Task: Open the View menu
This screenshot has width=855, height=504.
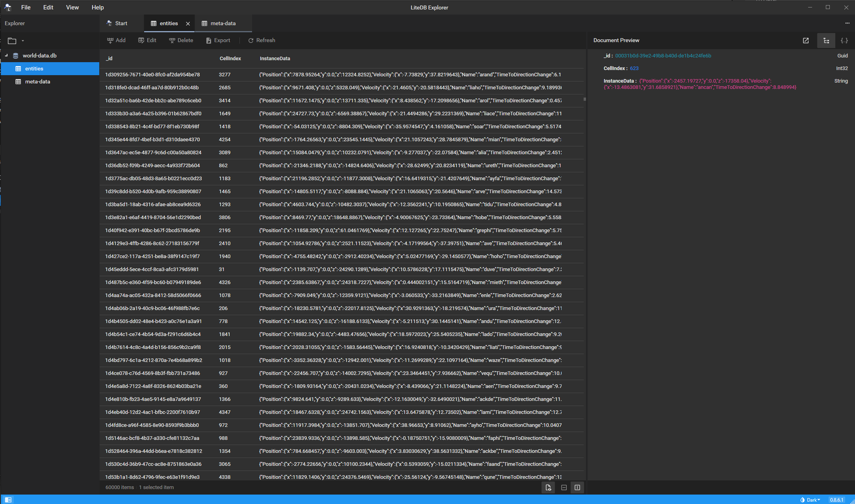Action: click(72, 7)
